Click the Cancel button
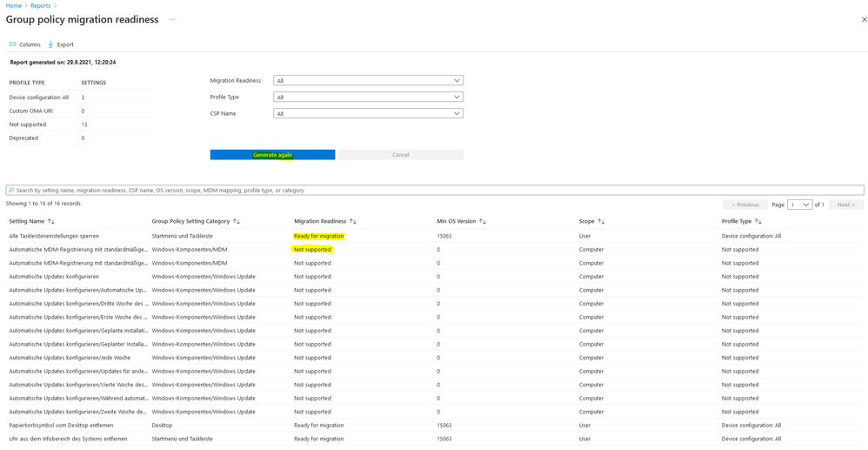 (x=401, y=155)
